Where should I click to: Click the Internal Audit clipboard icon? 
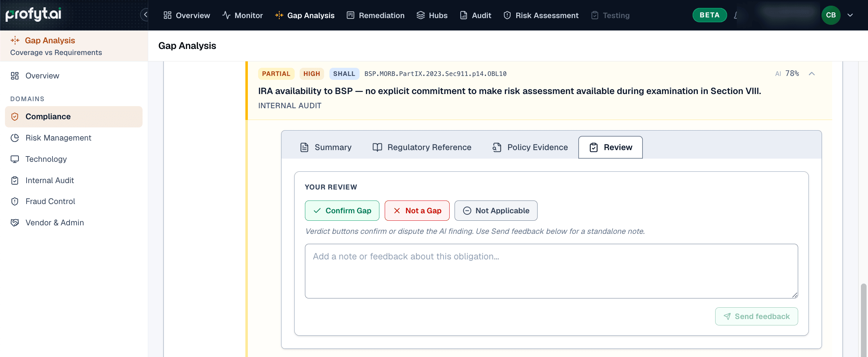coord(15,180)
